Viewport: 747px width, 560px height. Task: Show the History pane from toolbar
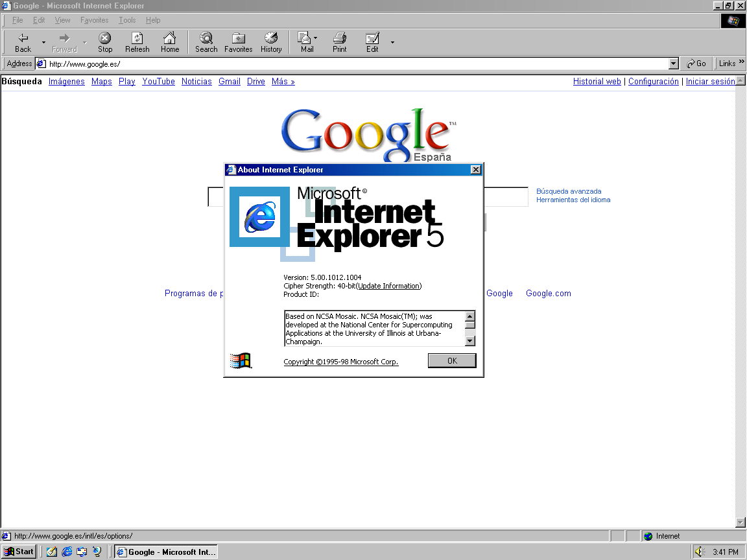click(x=271, y=42)
